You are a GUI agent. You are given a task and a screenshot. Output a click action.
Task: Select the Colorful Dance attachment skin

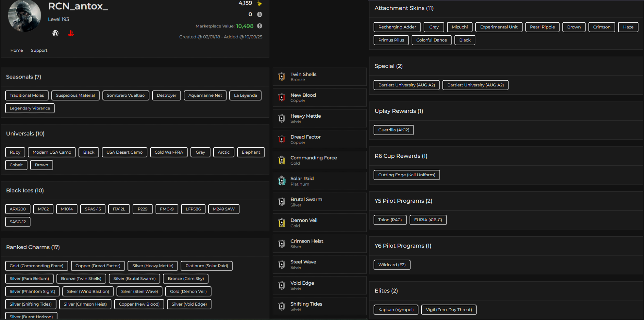click(x=432, y=40)
